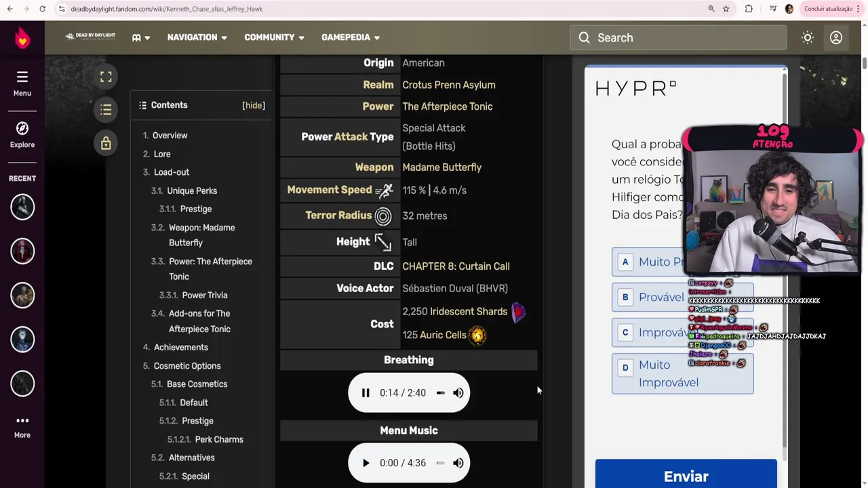Open Madame Butterfly weapon link
This screenshot has height=488, width=868.
442,167
